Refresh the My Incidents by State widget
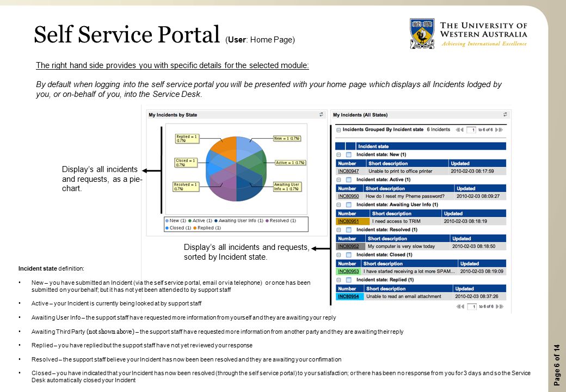Viewport: 566px width, 392px height. 321,114
